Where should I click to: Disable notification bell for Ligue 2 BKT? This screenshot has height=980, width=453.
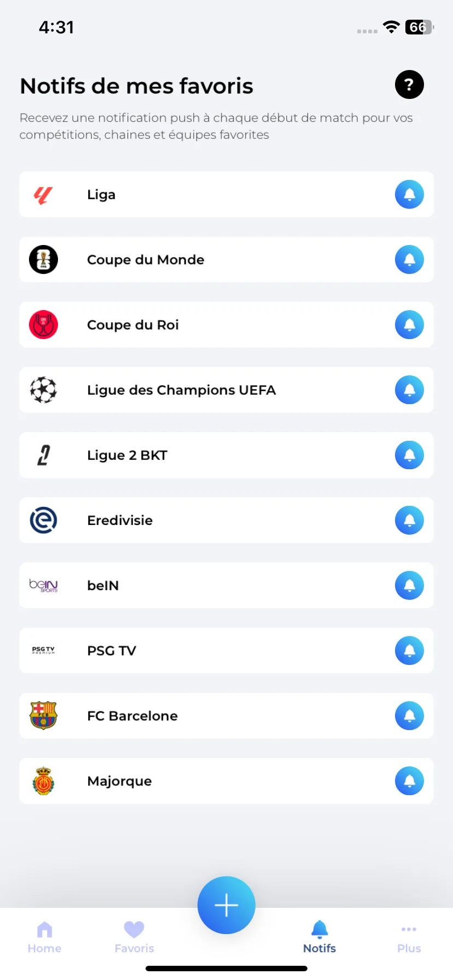[409, 455]
